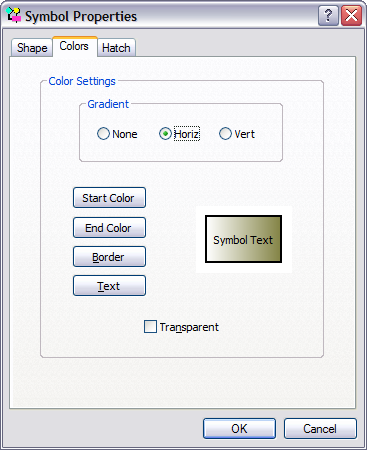The image size is (367, 450).
Task: Select the Horiz gradient radio button
Action: pyautogui.click(x=165, y=134)
